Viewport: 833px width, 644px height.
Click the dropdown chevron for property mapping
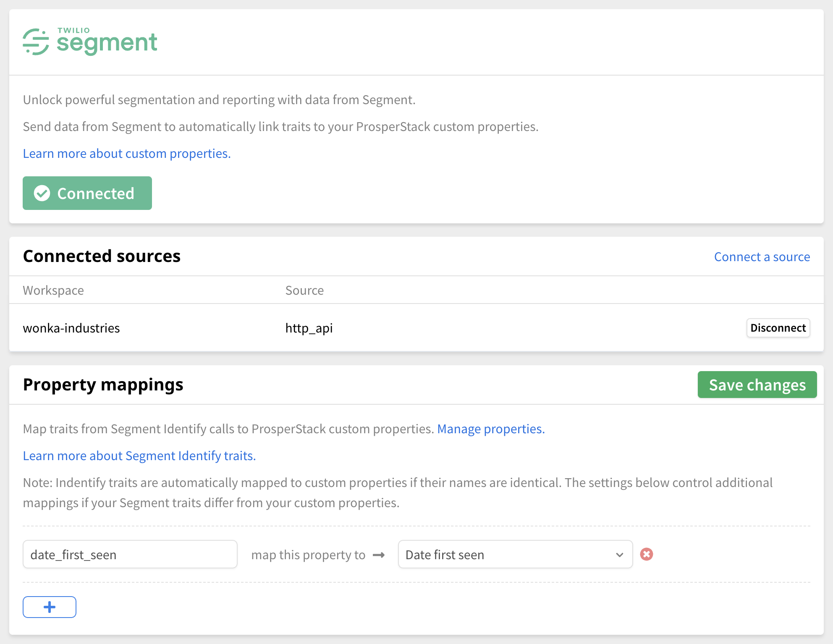[619, 555]
